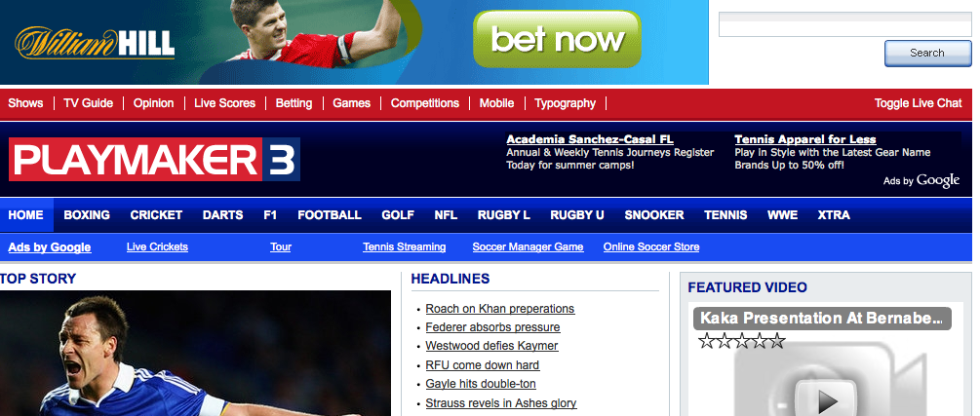The image size is (980, 416).
Task: Rate the featured video with stars
Action: (x=741, y=340)
